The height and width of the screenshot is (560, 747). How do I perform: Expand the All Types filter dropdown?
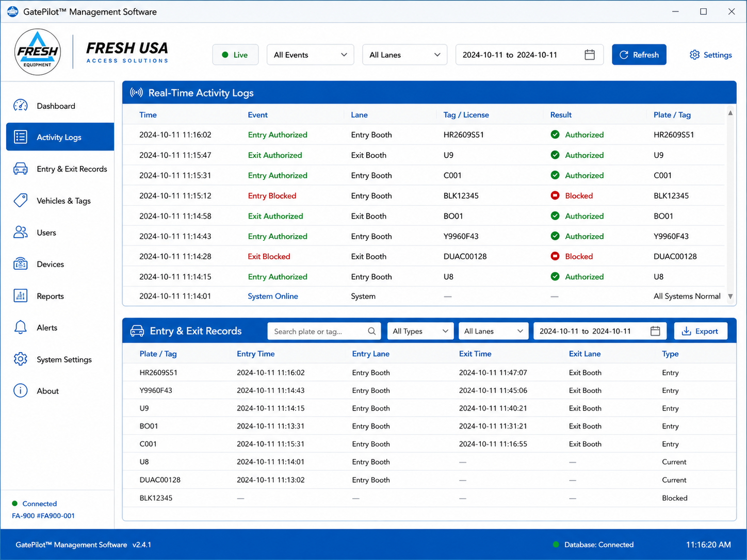click(x=420, y=331)
